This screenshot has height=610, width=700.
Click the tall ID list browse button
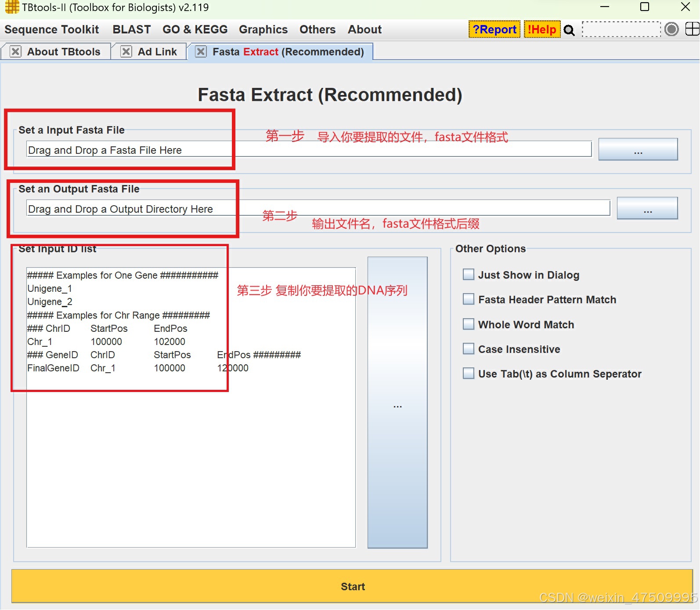coord(397,403)
